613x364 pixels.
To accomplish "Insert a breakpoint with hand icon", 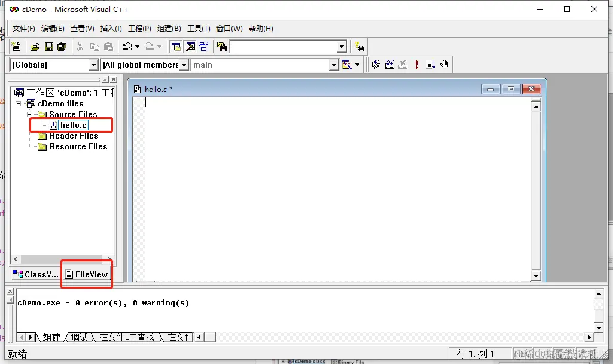I will pos(444,65).
